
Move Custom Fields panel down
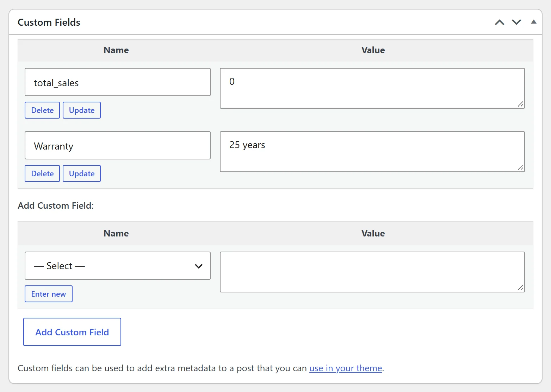(516, 22)
